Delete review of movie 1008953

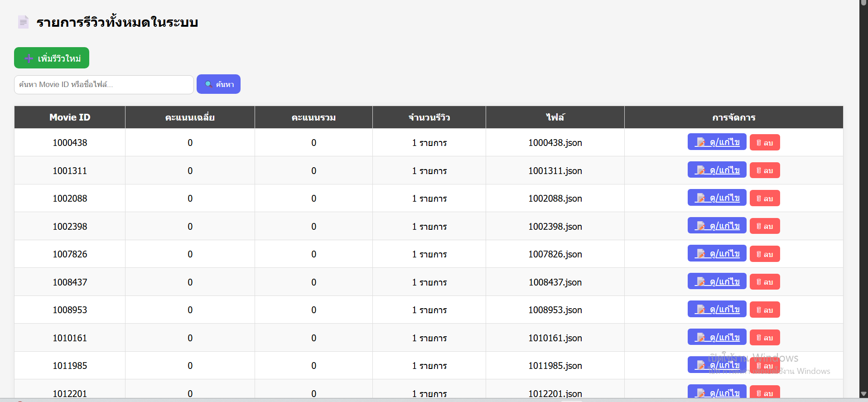(x=765, y=310)
